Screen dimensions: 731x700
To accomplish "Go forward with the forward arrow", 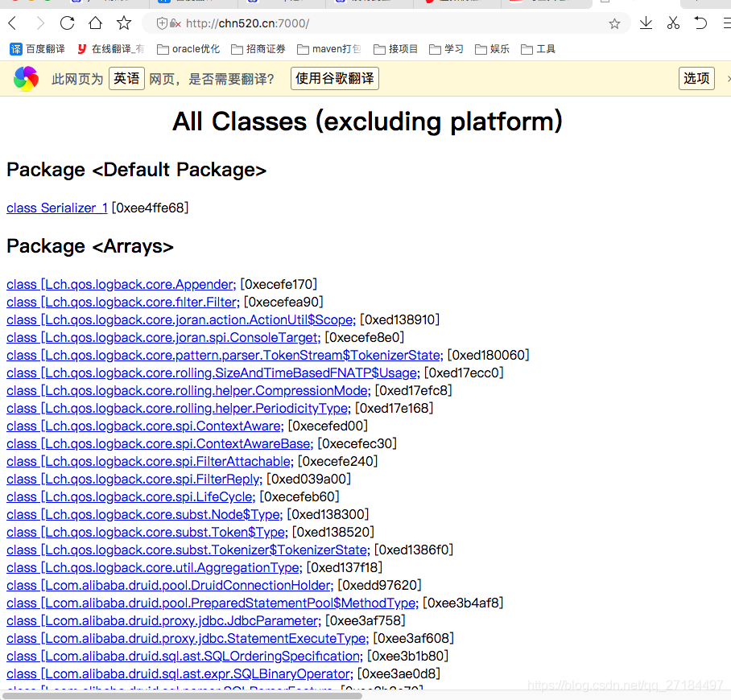I will [x=40, y=23].
